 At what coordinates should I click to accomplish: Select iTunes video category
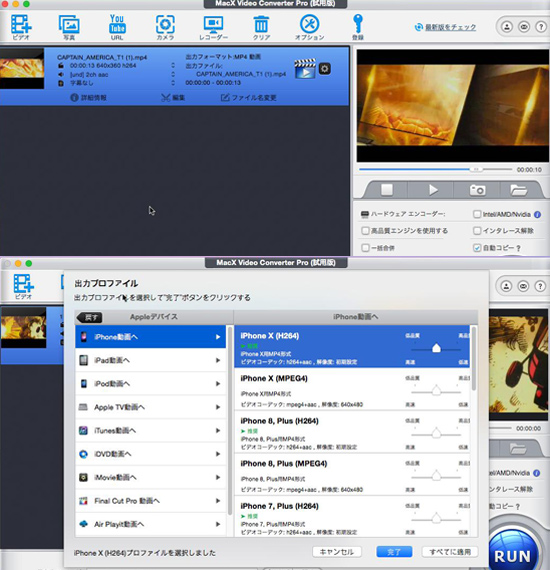tap(150, 430)
